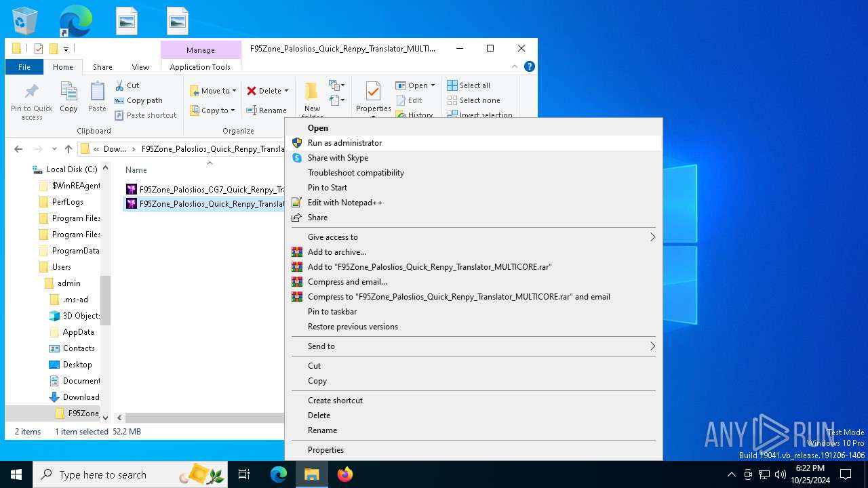Choose Edit with Notepad++
The width and height of the screenshot is (868, 488).
click(473, 203)
